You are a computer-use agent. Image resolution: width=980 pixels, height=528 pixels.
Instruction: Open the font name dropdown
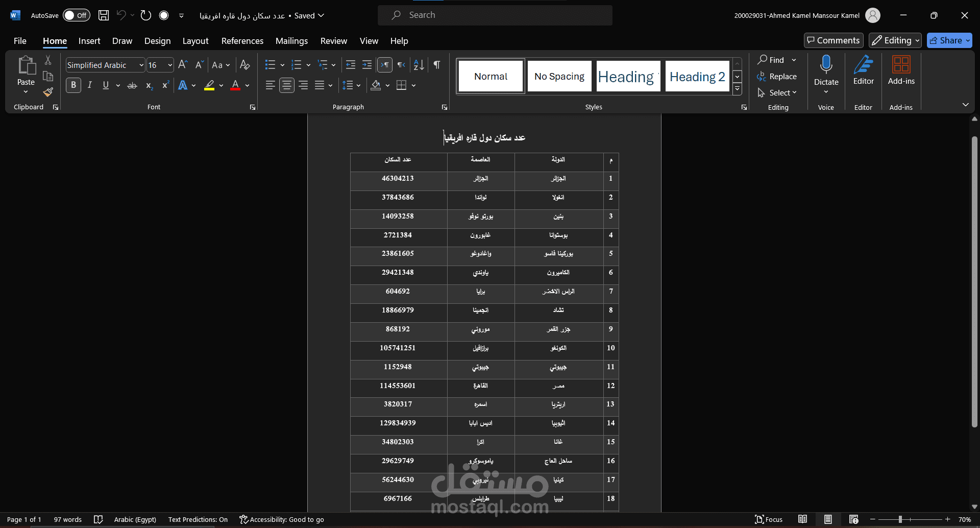pyautogui.click(x=141, y=65)
